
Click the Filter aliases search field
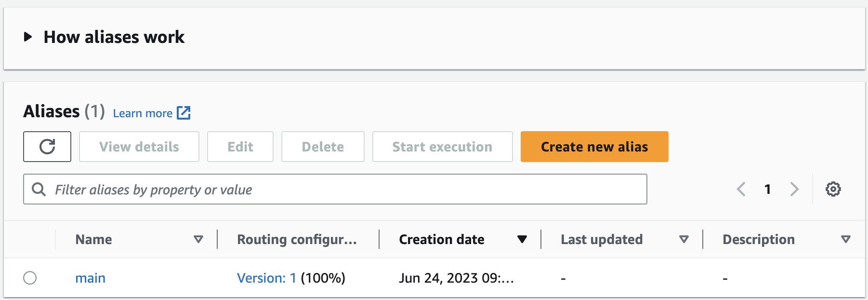click(337, 190)
